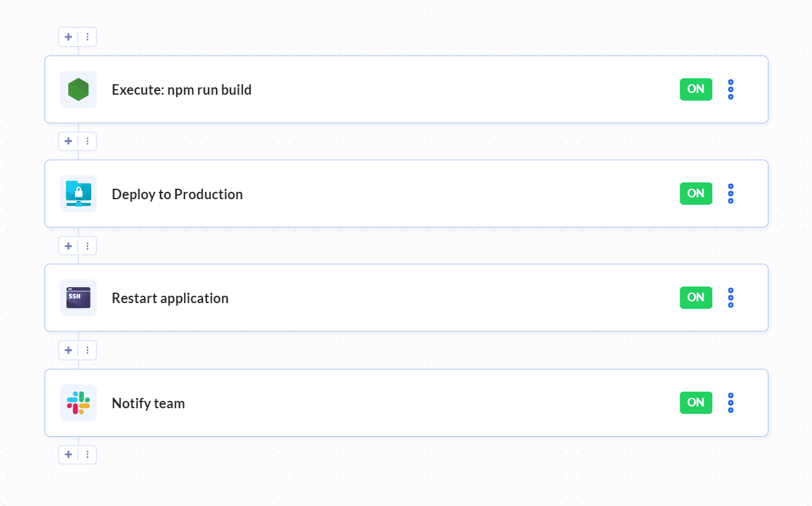Viewport: 812px width, 506px height.
Task: Click the plus icon below Notify team
Action: (x=68, y=454)
